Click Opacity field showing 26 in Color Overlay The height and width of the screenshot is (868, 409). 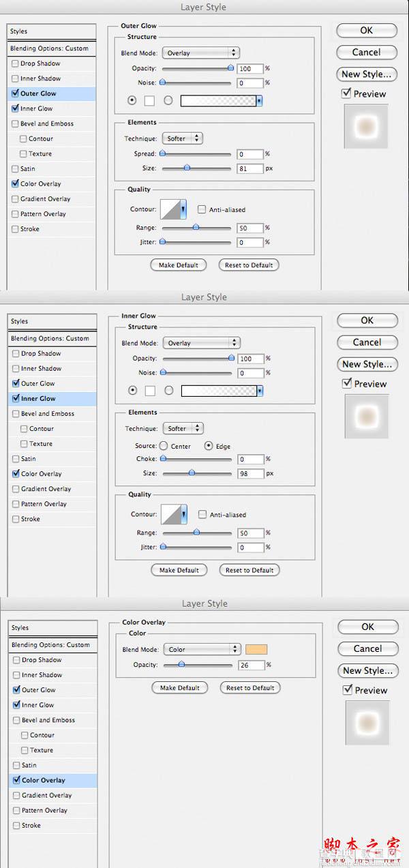252,665
